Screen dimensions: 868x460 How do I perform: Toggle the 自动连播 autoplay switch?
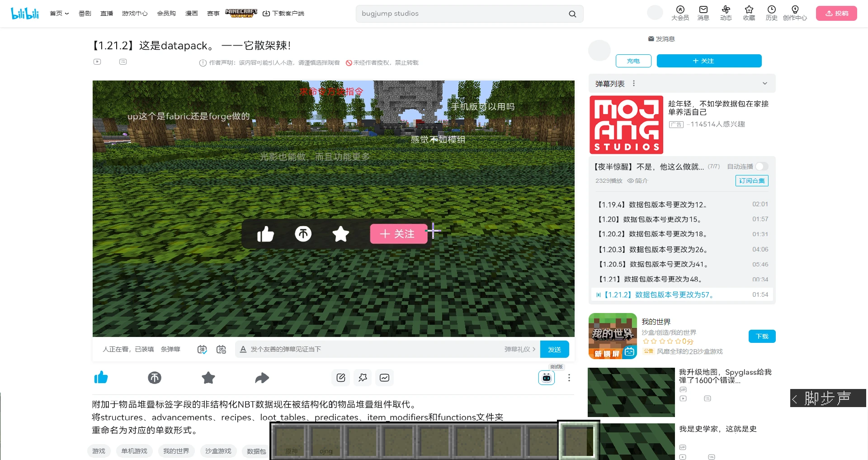[762, 166]
